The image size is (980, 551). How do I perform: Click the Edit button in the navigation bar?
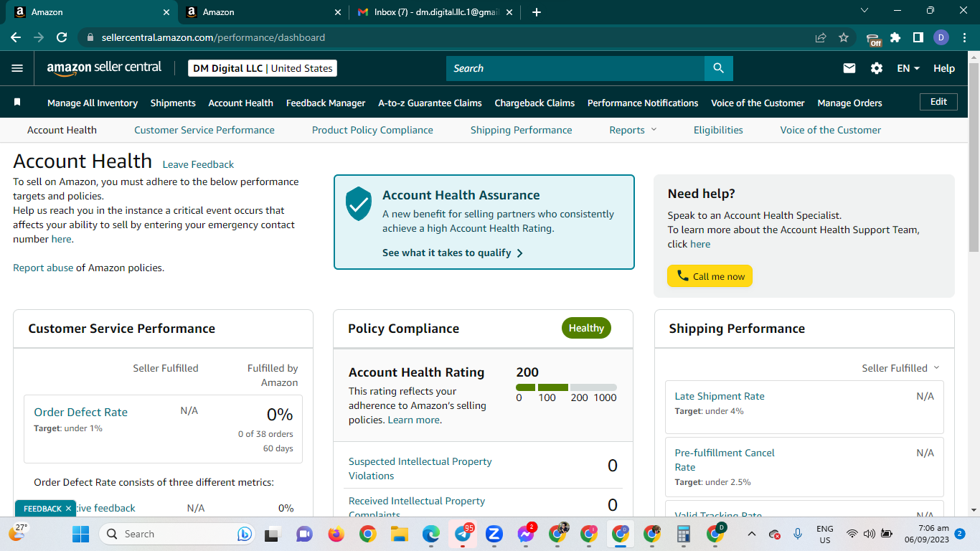pyautogui.click(x=938, y=102)
